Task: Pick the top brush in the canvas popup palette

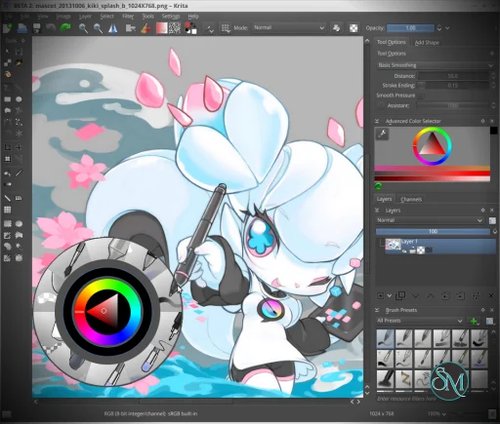Action: (x=119, y=248)
